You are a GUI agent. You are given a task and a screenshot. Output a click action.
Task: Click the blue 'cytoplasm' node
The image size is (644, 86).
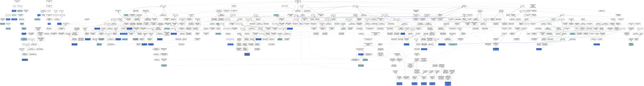39,15
